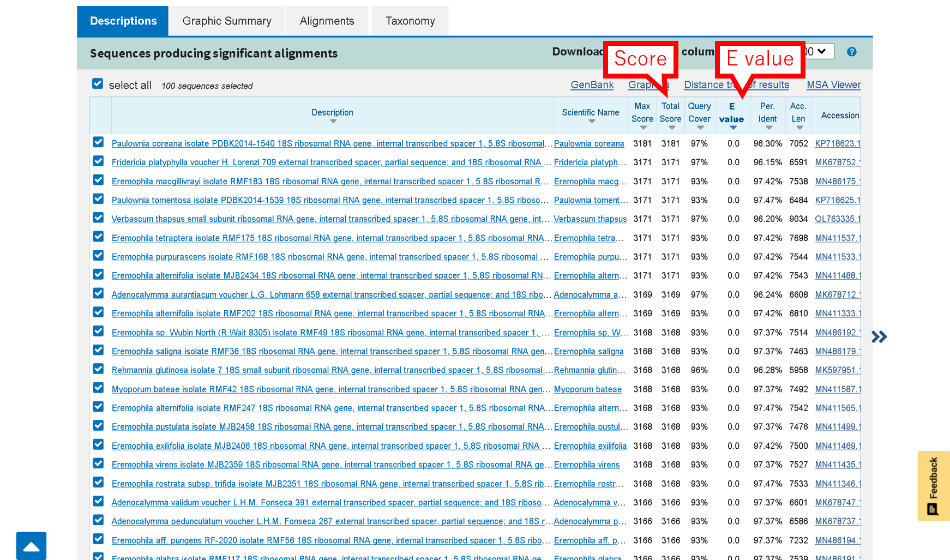Toggle the select all checkbox
The image size is (950, 560).
click(x=98, y=84)
